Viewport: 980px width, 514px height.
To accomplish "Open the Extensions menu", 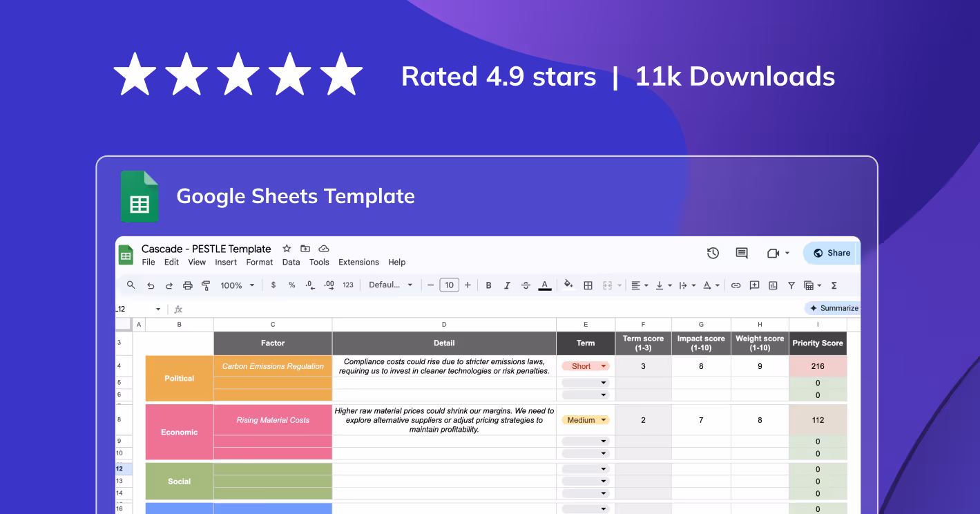I will coord(358,262).
